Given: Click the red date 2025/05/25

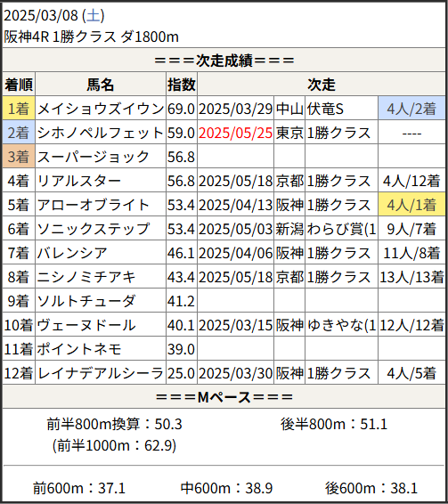Looking at the screenshot, I should 235,133.
